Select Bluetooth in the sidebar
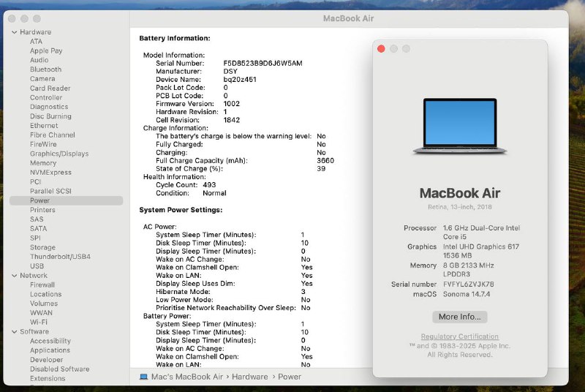Viewport: 585px width, 392px height. pos(45,69)
